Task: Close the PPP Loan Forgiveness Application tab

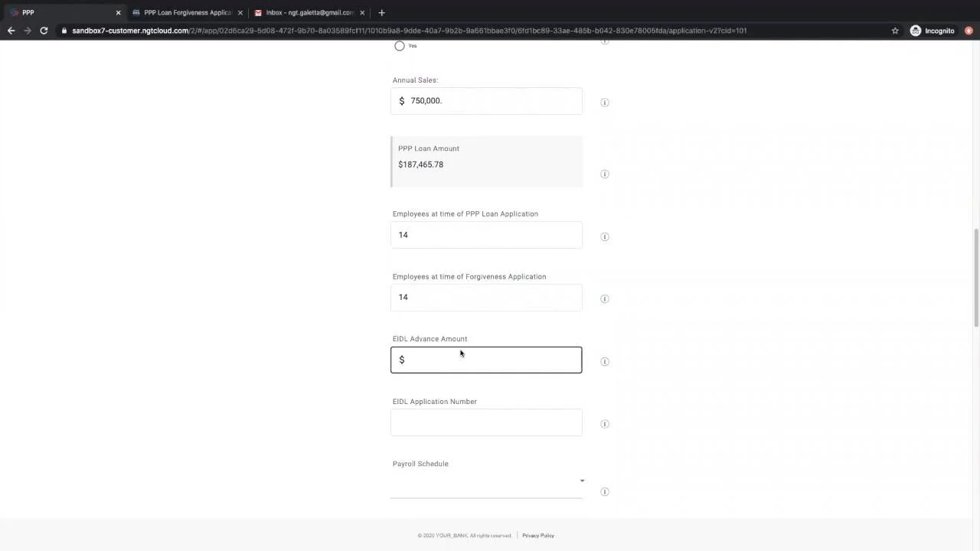Action: [x=240, y=13]
